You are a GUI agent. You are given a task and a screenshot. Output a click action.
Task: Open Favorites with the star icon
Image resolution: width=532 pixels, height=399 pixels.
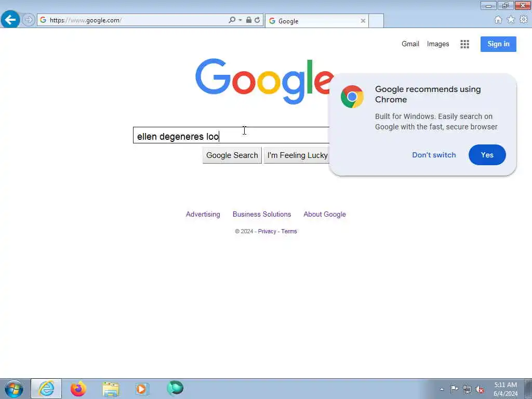511,20
